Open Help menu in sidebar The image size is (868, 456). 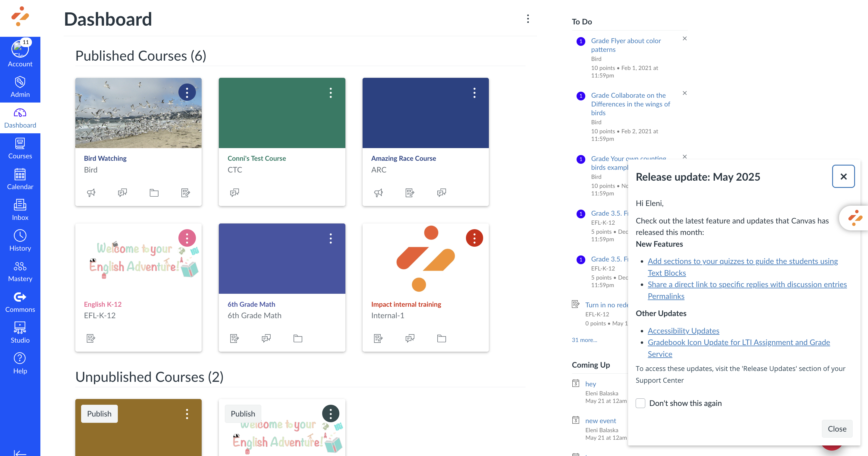click(20, 363)
